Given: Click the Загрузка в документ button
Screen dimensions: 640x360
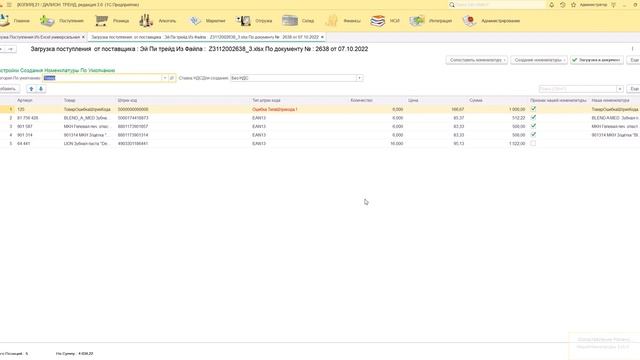Looking at the screenshot, I should (x=597, y=60).
